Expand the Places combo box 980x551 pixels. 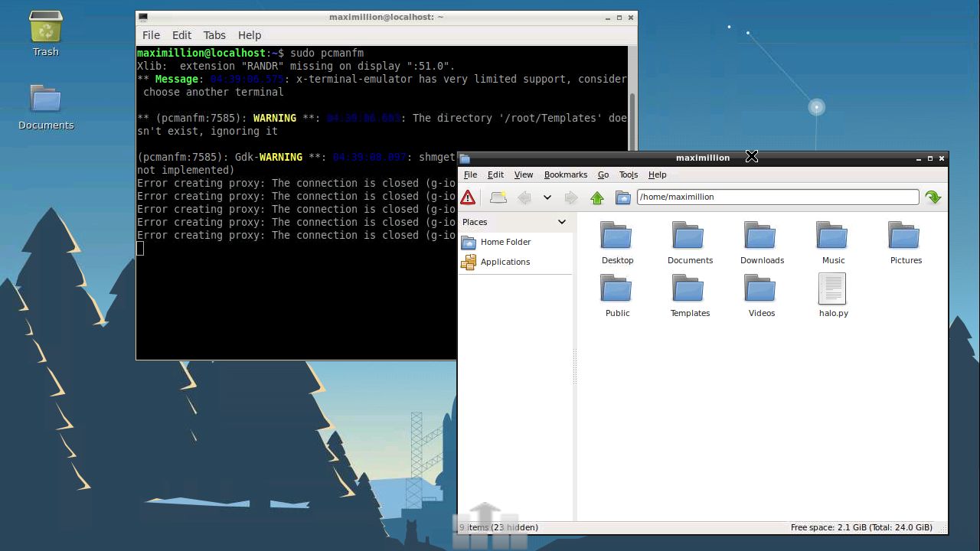click(x=514, y=222)
